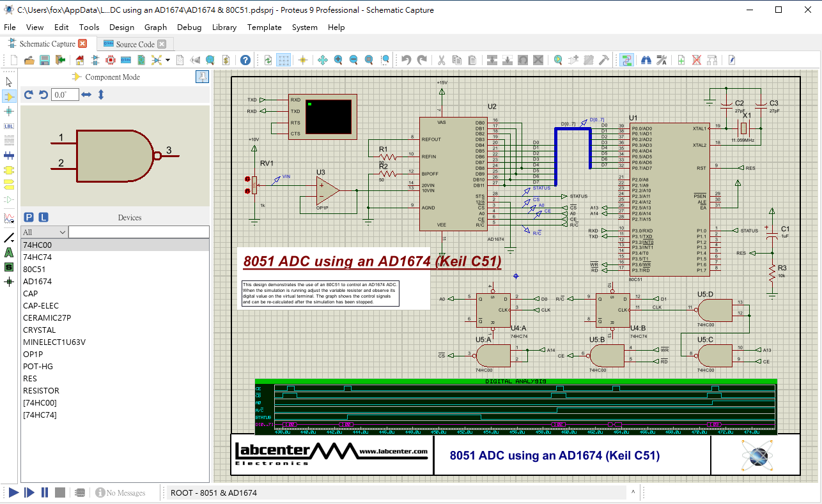Run the simulation with Play button

pyautogui.click(x=13, y=493)
